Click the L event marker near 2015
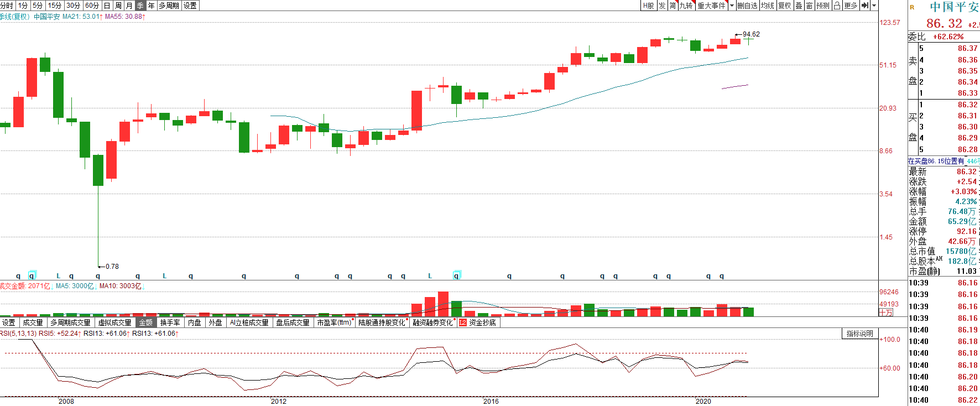This screenshot has width=980, height=406. pos(430,275)
